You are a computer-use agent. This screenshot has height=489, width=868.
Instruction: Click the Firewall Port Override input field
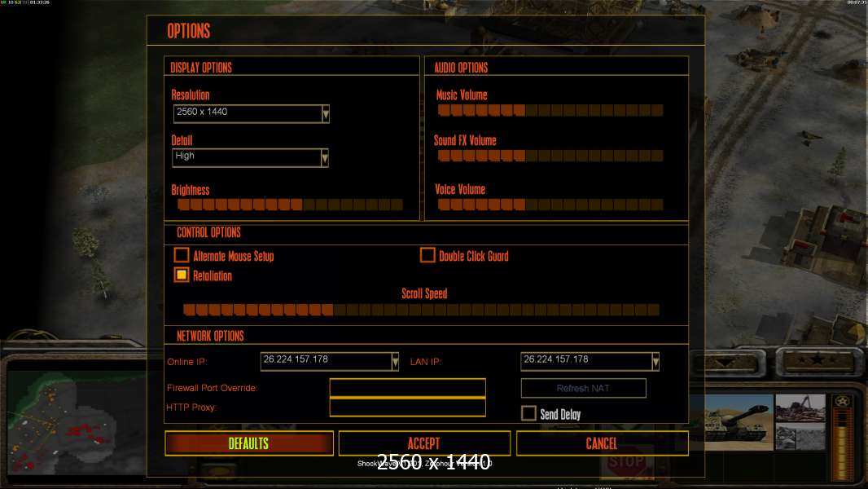point(407,388)
